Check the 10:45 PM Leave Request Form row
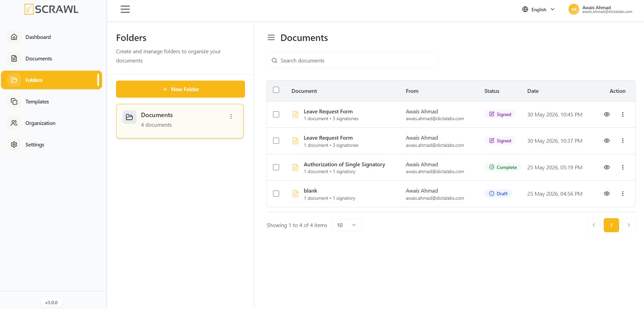 (x=276, y=114)
